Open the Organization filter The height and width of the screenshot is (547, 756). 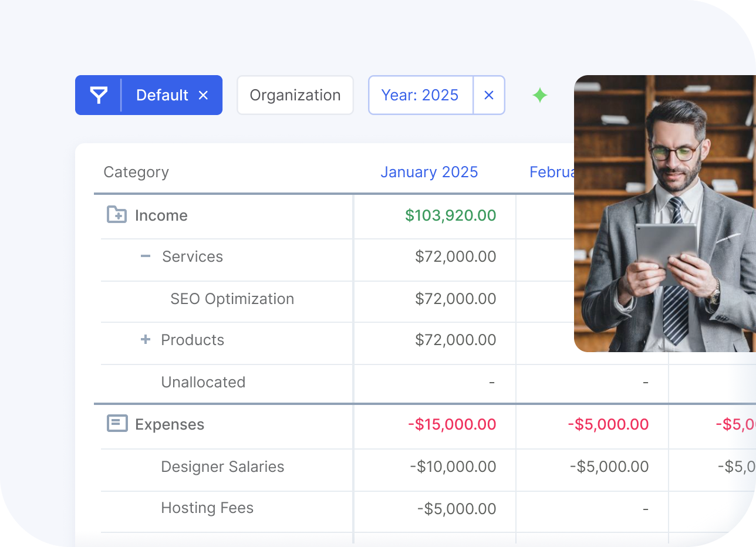click(x=295, y=95)
